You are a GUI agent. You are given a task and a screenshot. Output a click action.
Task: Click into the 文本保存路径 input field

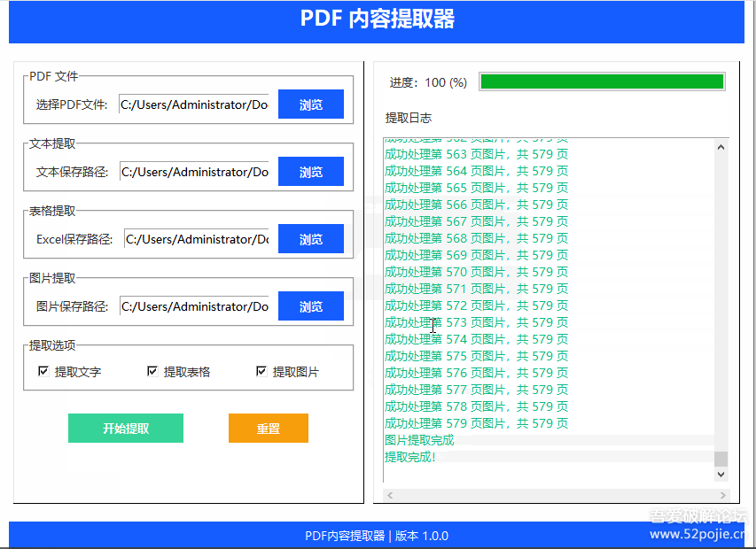pos(194,172)
